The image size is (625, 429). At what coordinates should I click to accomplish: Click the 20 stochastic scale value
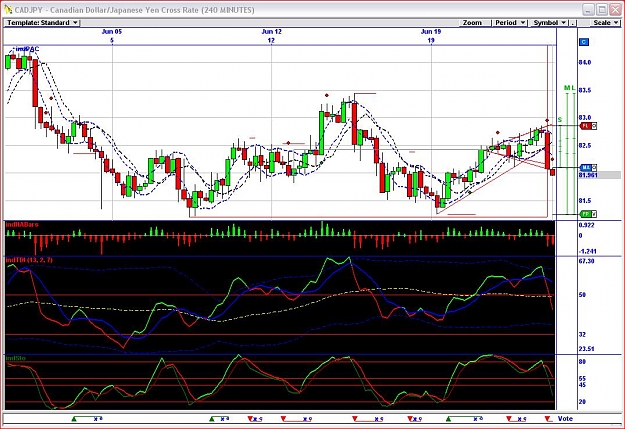click(582, 401)
